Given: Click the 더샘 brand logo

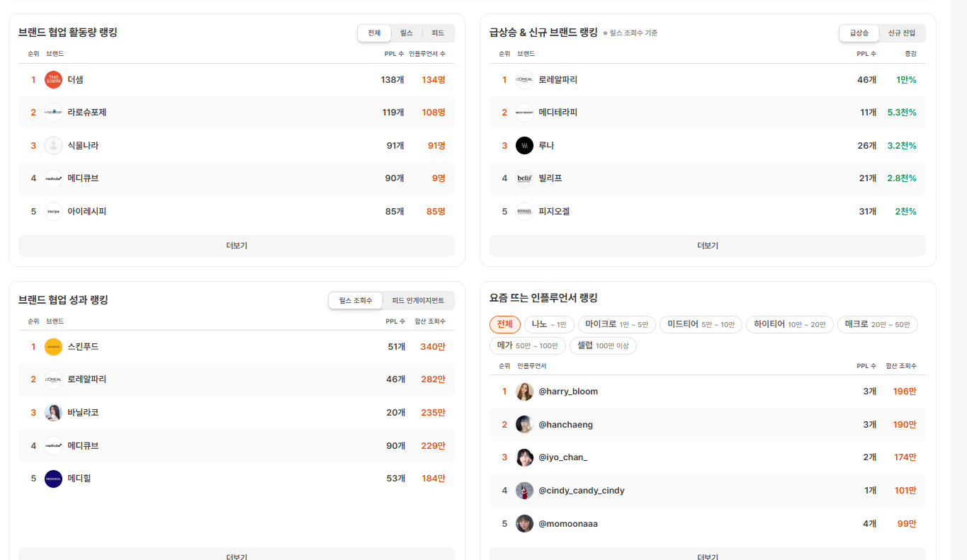Looking at the screenshot, I should (x=53, y=80).
